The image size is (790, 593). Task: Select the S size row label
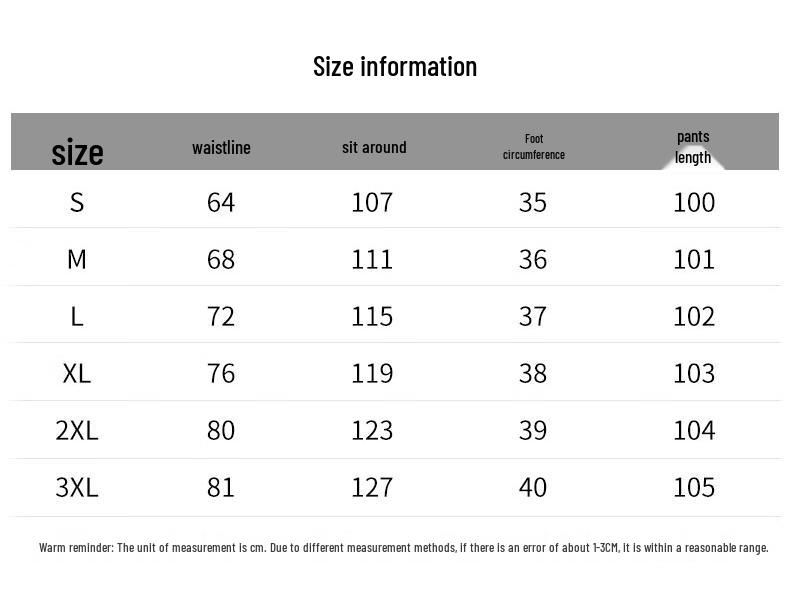click(77, 202)
